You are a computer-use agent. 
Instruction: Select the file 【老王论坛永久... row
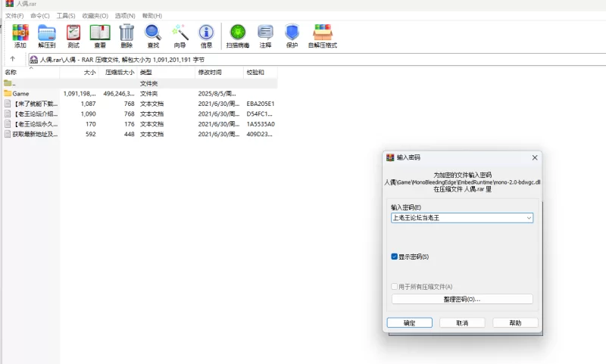[139, 124]
